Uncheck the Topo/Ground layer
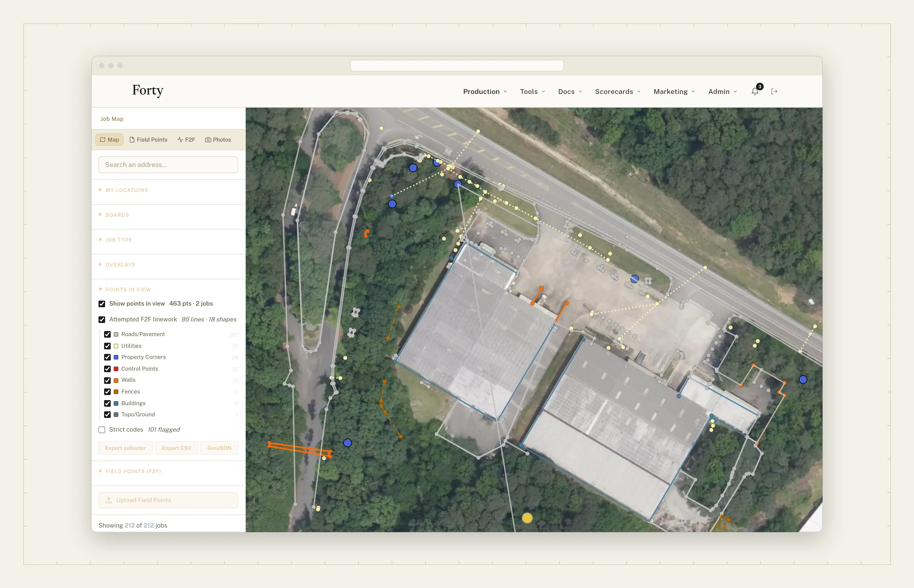The image size is (914, 588). coord(107,415)
